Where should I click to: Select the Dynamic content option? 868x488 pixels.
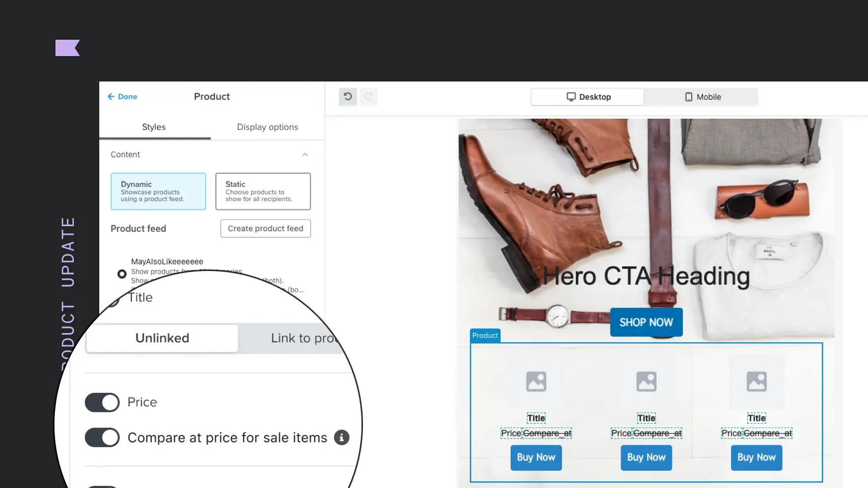158,192
